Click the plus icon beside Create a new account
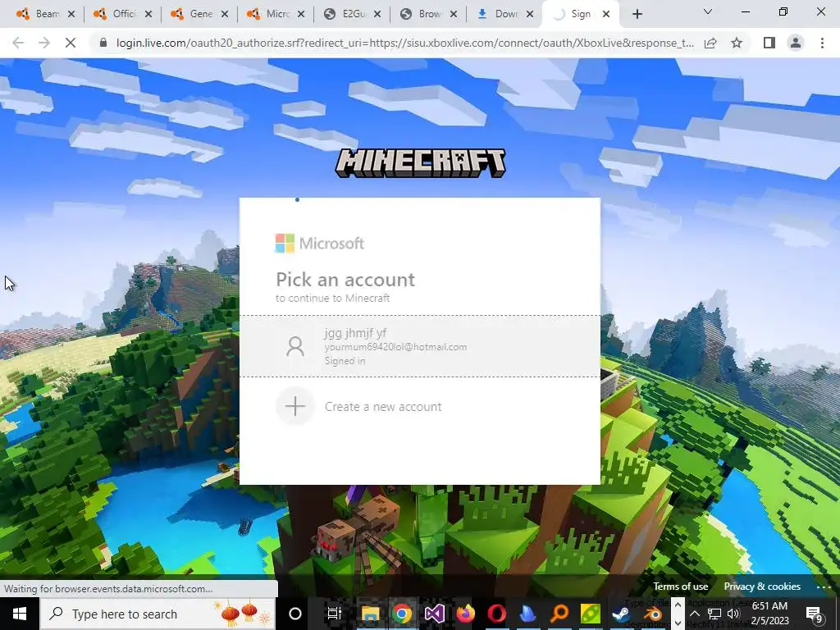Viewport: 840px width, 630px height. pos(294,407)
